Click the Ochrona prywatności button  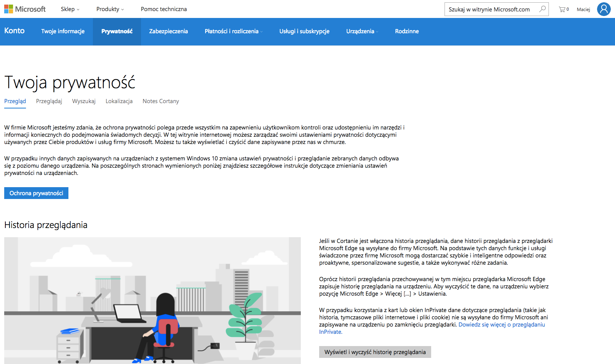[36, 193]
